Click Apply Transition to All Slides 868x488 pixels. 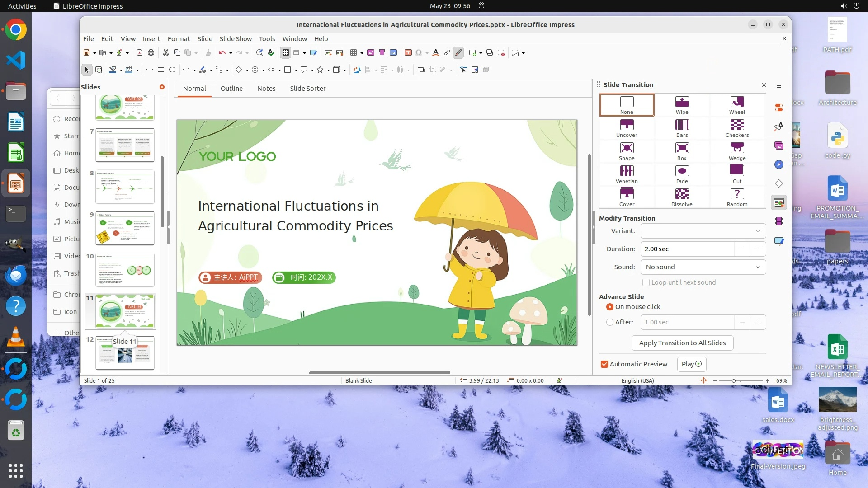pos(682,343)
